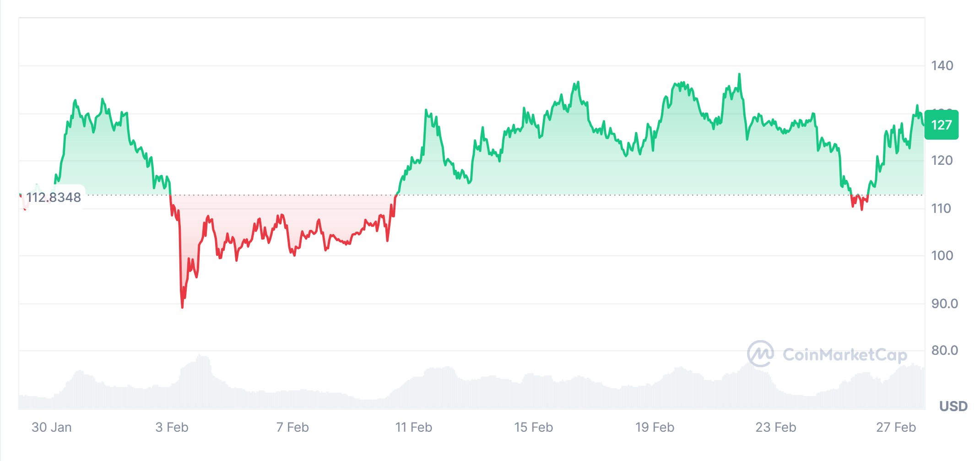Screen dimensions: 980x461
Task: Click the 112.8348 opening price label
Action: (x=54, y=197)
